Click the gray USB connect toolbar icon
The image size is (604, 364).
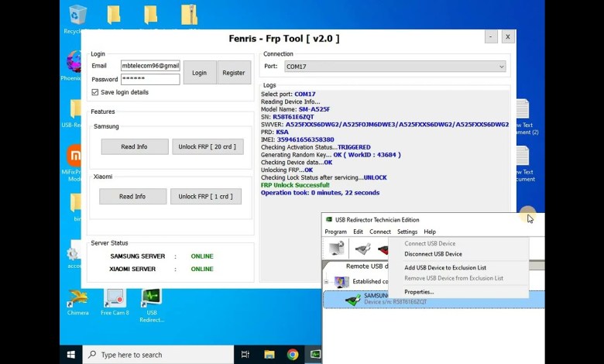point(362,249)
